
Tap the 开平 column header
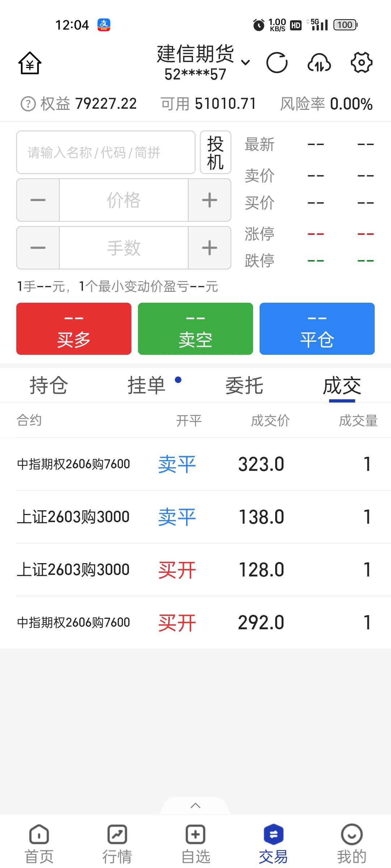(x=189, y=420)
